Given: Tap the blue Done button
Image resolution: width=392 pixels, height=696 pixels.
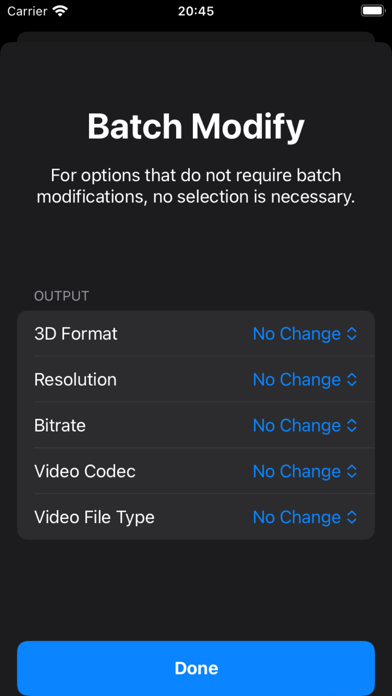Looking at the screenshot, I should (196, 668).
